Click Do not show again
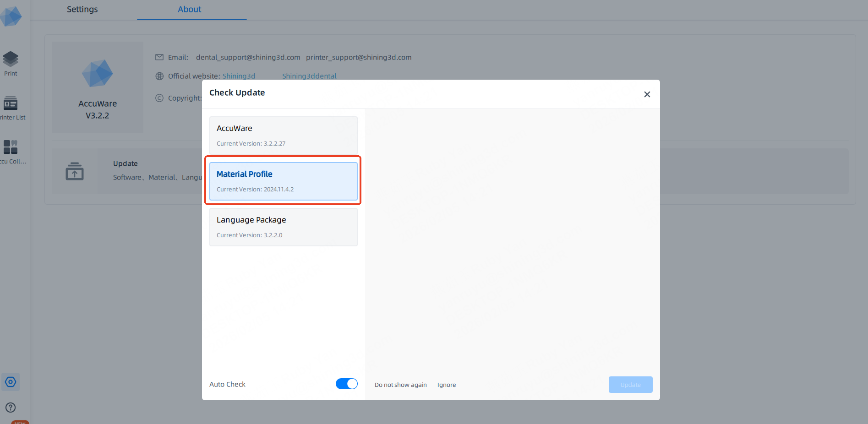Viewport: 868px width, 424px height. point(401,385)
